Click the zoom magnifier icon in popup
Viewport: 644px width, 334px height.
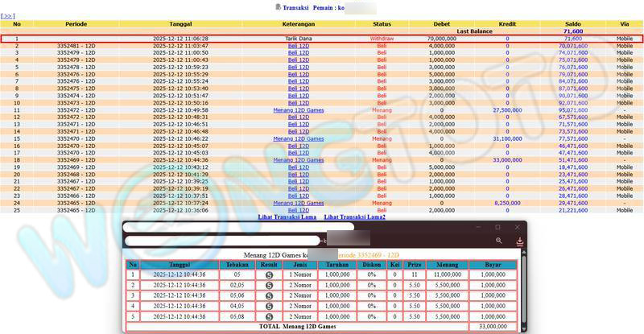499,241
